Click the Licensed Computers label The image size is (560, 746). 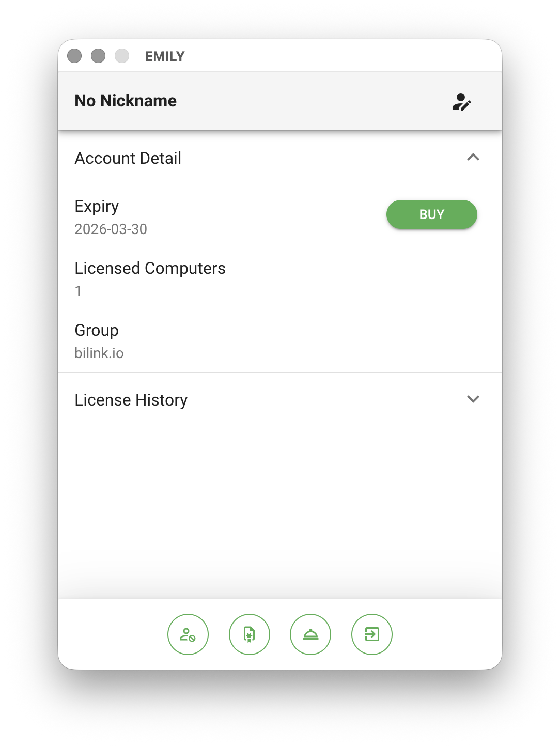click(x=150, y=268)
